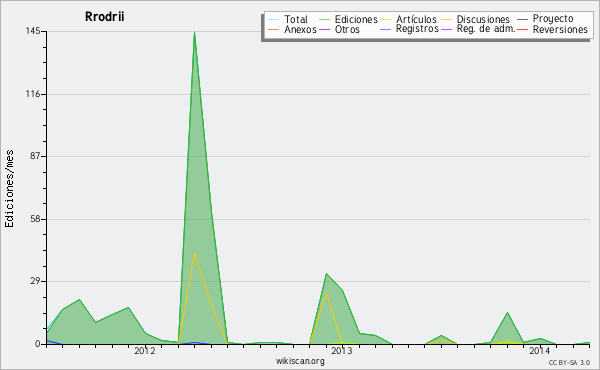Click the orange line swatch beside Anexos
Image resolution: width=600 pixels, height=370 pixels.
click(x=274, y=29)
